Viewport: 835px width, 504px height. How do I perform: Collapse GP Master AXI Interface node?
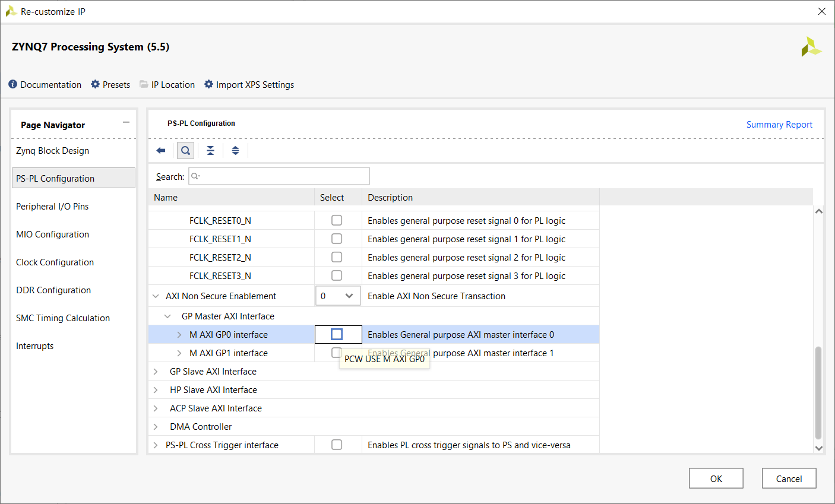[167, 316]
